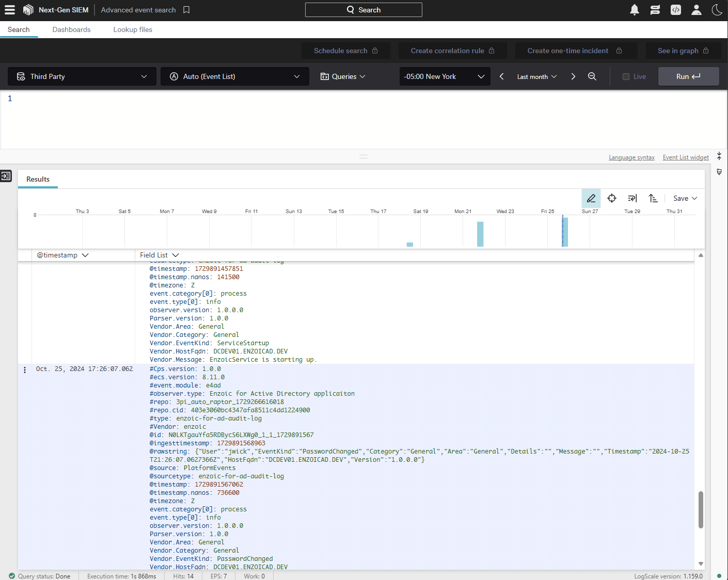Click the #repo.cid field value
The width and height of the screenshot is (728, 580).
pyautogui.click(x=250, y=410)
